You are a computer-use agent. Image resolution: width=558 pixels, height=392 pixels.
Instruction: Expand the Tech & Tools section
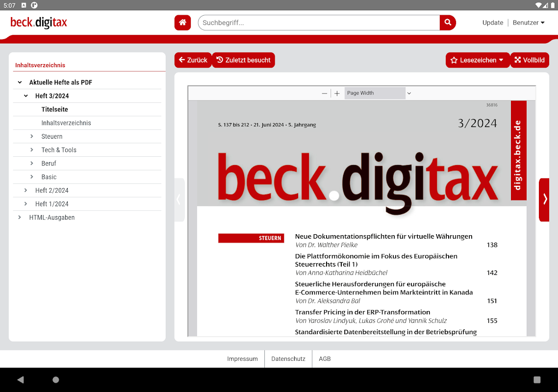coord(32,150)
